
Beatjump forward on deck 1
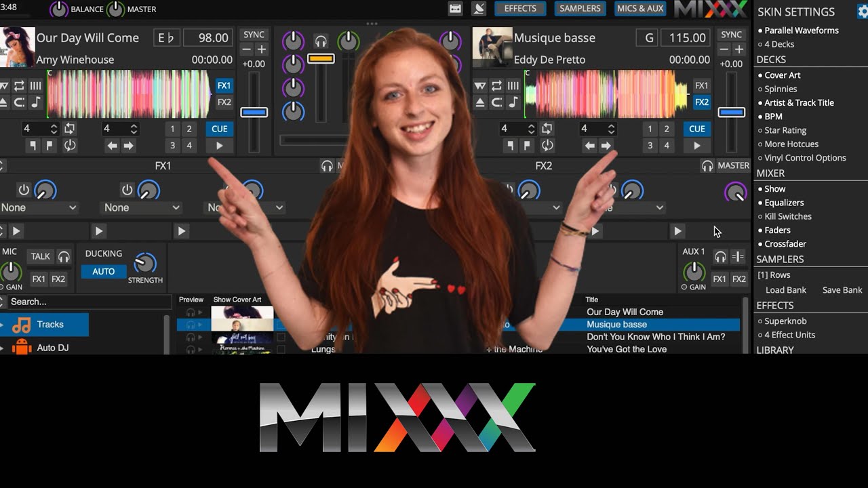click(x=128, y=145)
